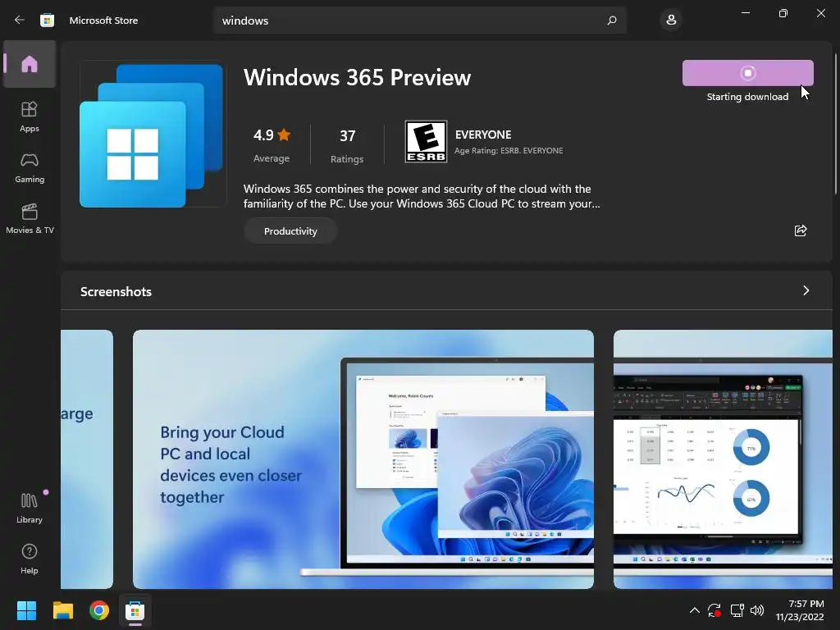Click the Windows 365 Preview title
Viewport: 840px width, 630px height.
(x=358, y=78)
